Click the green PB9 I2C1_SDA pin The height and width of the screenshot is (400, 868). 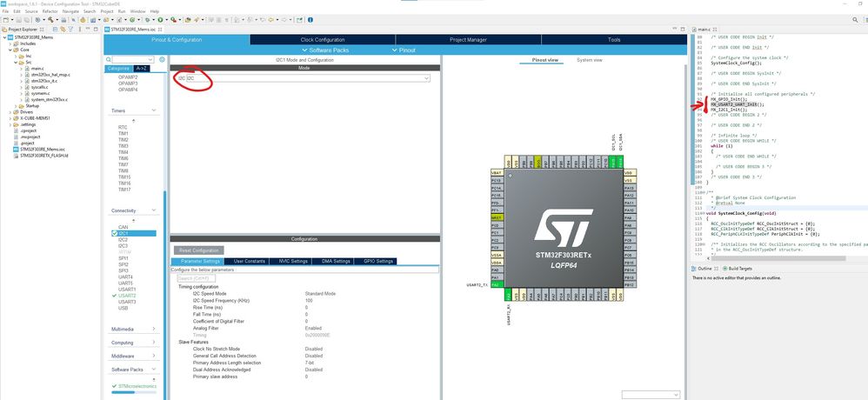tap(620, 162)
